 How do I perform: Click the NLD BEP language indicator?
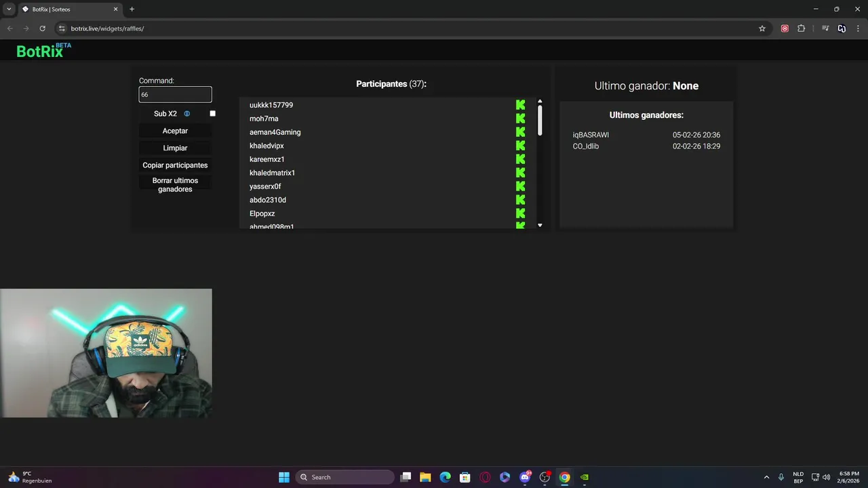798,477
